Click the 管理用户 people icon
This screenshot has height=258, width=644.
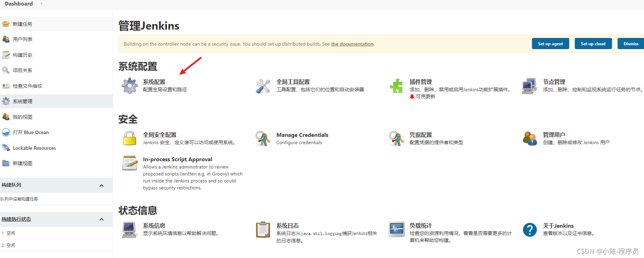tap(530, 139)
